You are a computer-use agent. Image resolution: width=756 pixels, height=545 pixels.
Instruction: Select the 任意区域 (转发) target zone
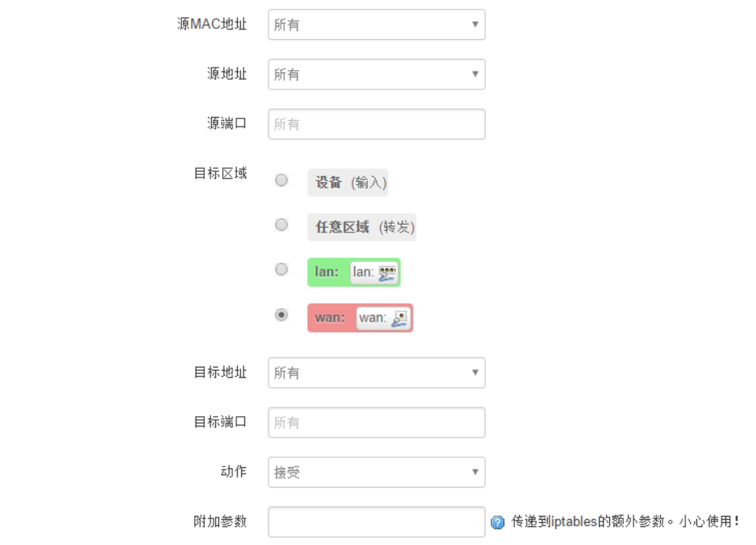[281, 225]
